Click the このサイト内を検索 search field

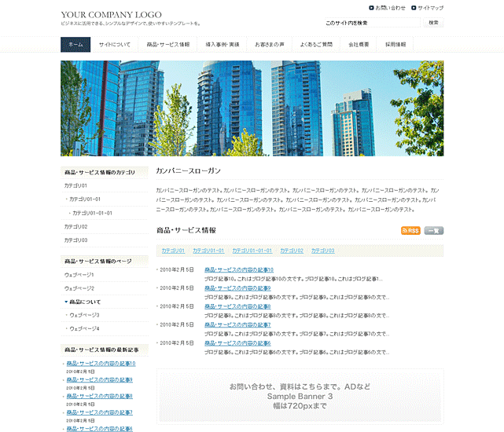tap(372, 23)
